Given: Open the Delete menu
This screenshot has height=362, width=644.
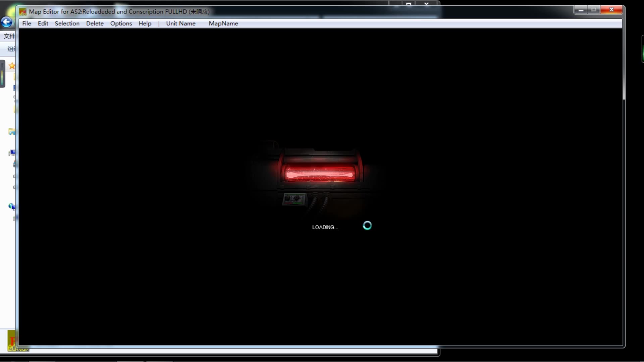Looking at the screenshot, I should click(95, 23).
